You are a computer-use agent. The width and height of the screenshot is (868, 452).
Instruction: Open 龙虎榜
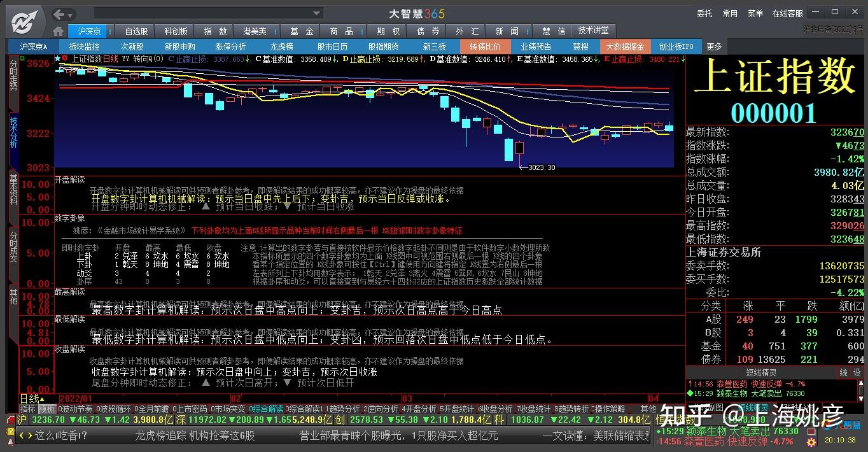(281, 46)
